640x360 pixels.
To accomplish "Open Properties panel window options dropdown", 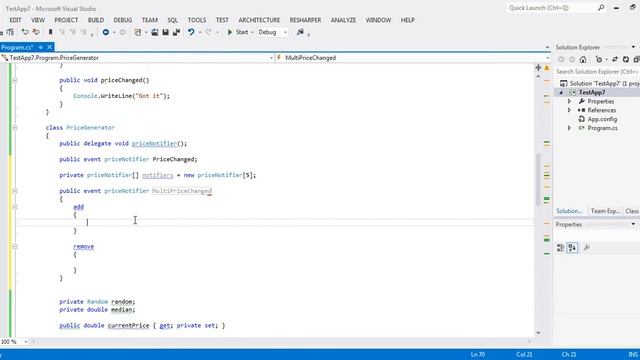I will click(633, 224).
